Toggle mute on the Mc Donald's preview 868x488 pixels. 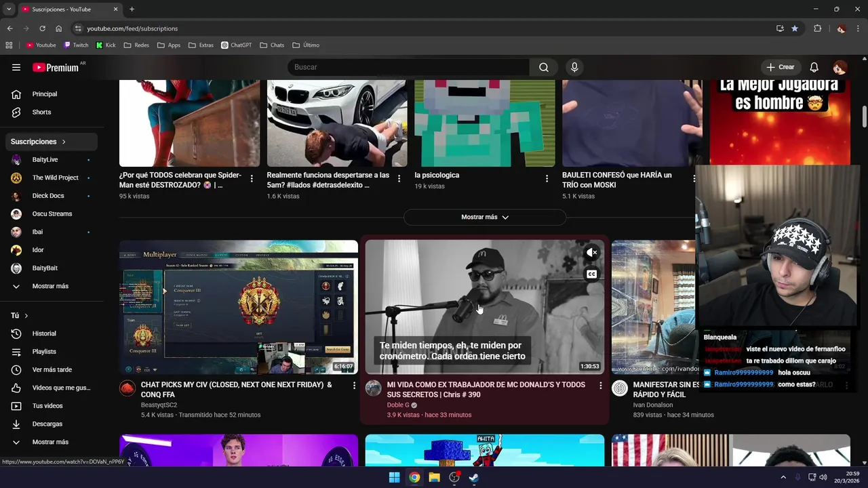click(591, 253)
